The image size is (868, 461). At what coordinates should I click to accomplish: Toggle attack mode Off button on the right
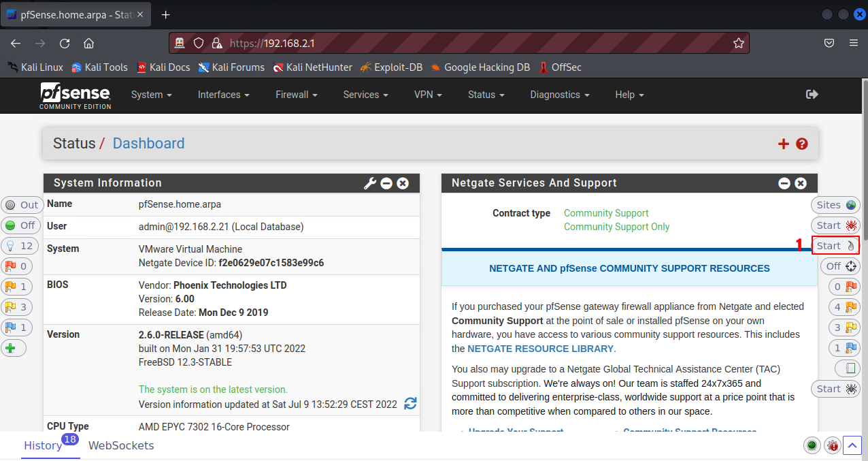tap(840, 266)
